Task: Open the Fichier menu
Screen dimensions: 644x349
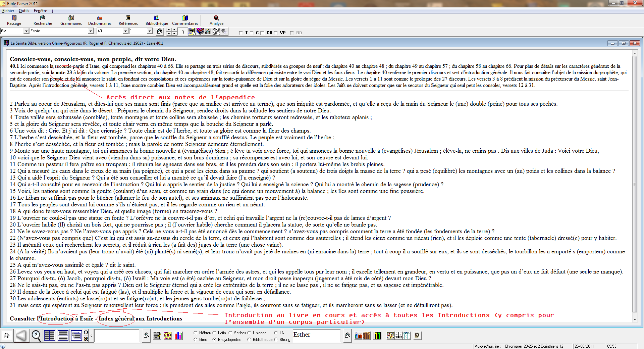Action: 8,11
